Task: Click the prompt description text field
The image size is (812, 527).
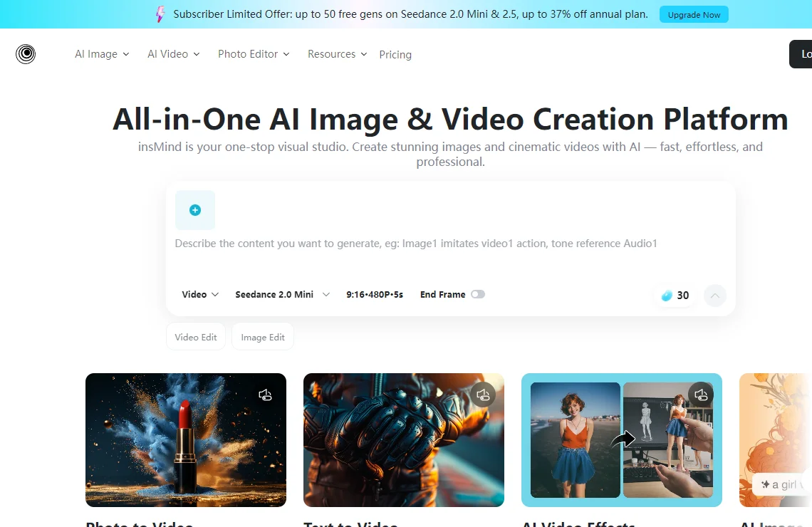Action: pos(416,244)
